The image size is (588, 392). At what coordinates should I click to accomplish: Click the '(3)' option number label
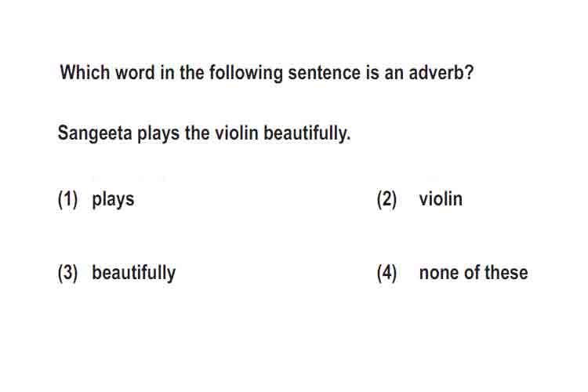68,273
